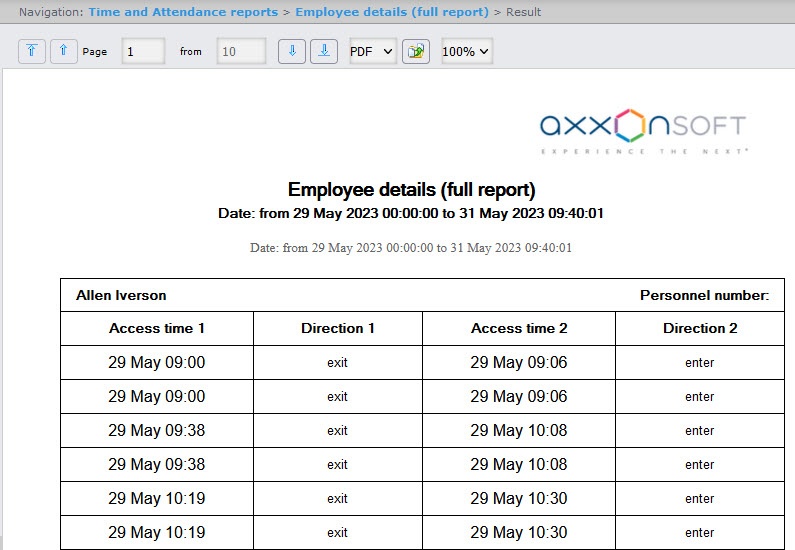
Task: Go to the next report page
Action: click(x=291, y=52)
